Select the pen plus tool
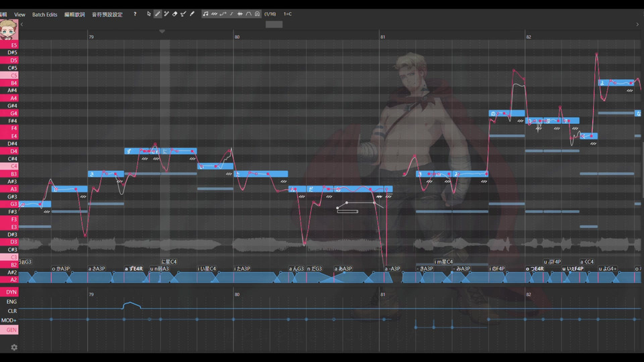This screenshot has width=644, height=362. point(166,14)
